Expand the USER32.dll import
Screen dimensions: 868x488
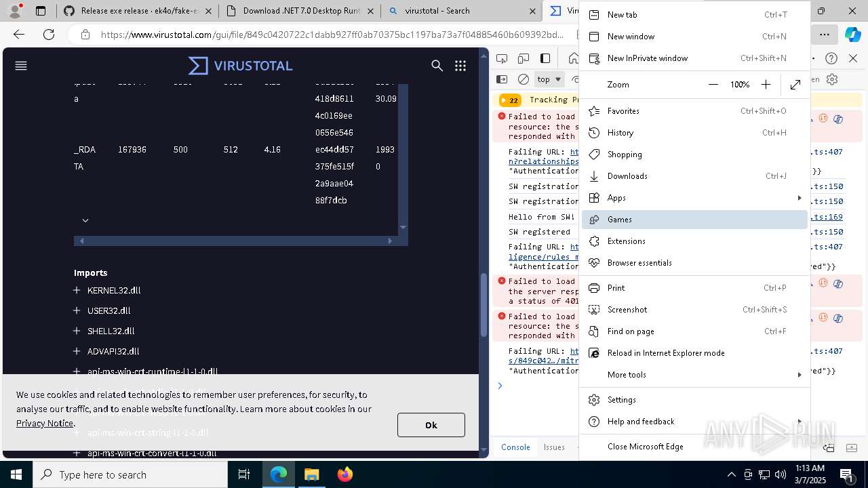(x=77, y=310)
